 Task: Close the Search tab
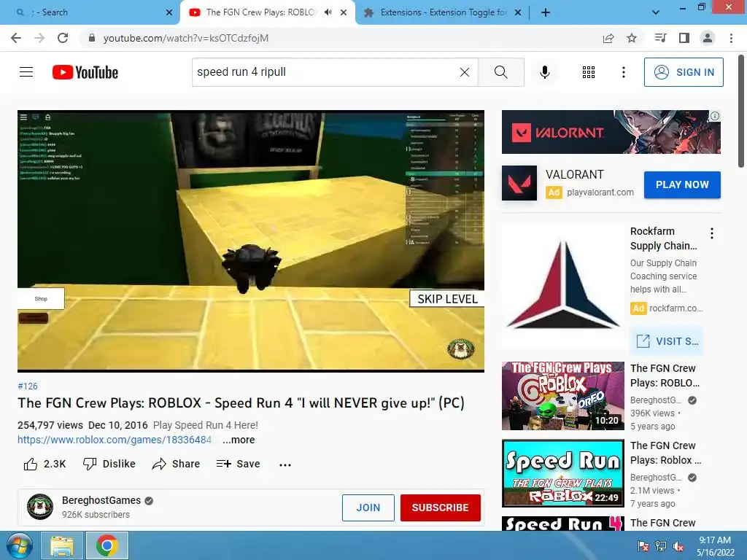169,13
